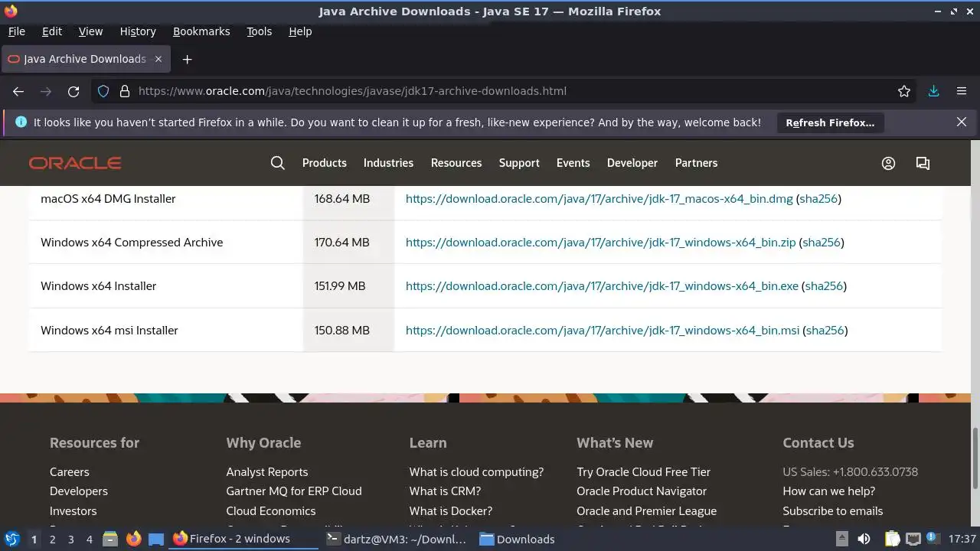Open the Bookmarks menu
980x551 pixels.
click(201, 31)
